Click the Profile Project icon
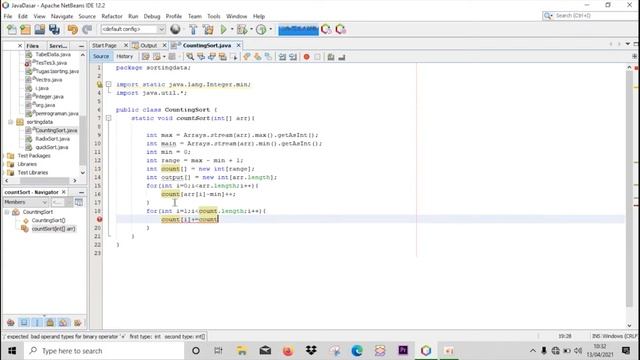The image size is (640, 360). pyautogui.click(x=261, y=29)
